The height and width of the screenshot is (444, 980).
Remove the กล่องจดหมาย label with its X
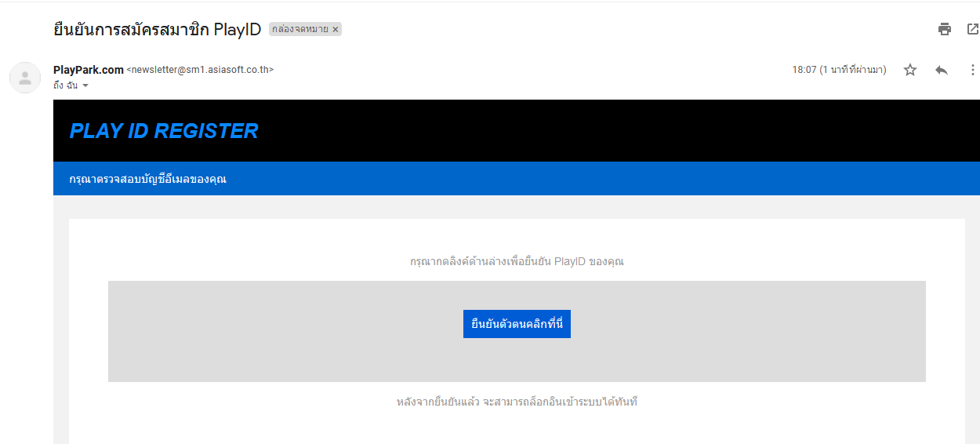(336, 29)
